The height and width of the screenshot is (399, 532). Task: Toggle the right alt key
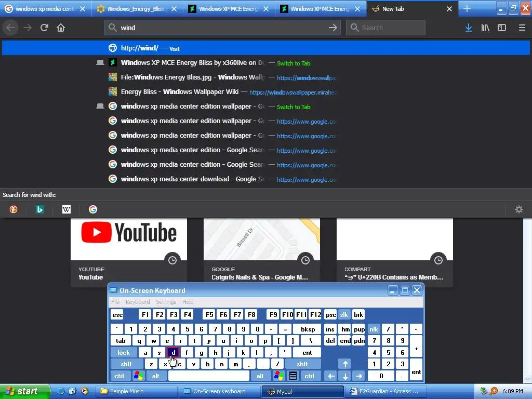coord(260,376)
